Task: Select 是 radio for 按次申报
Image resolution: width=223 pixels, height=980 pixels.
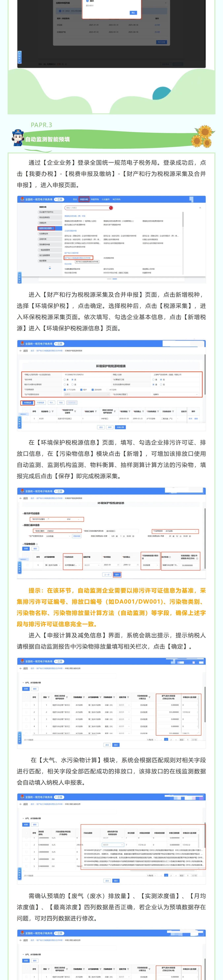Action: [64, 380]
